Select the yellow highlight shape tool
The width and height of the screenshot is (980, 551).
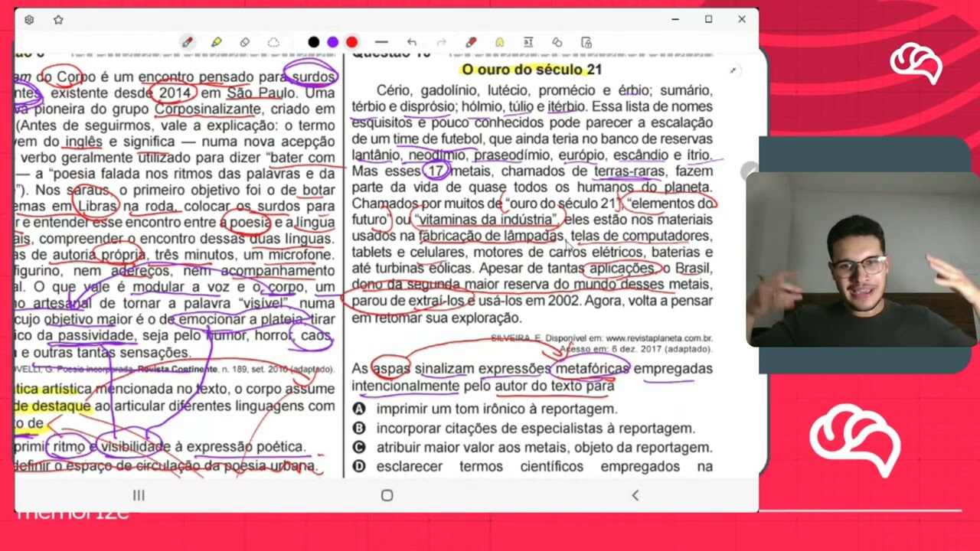click(499, 42)
